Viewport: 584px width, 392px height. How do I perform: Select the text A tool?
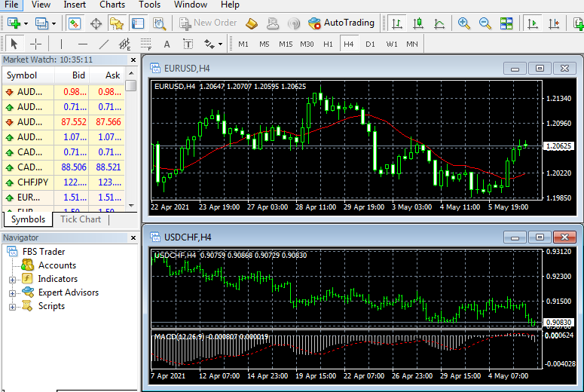[167, 44]
